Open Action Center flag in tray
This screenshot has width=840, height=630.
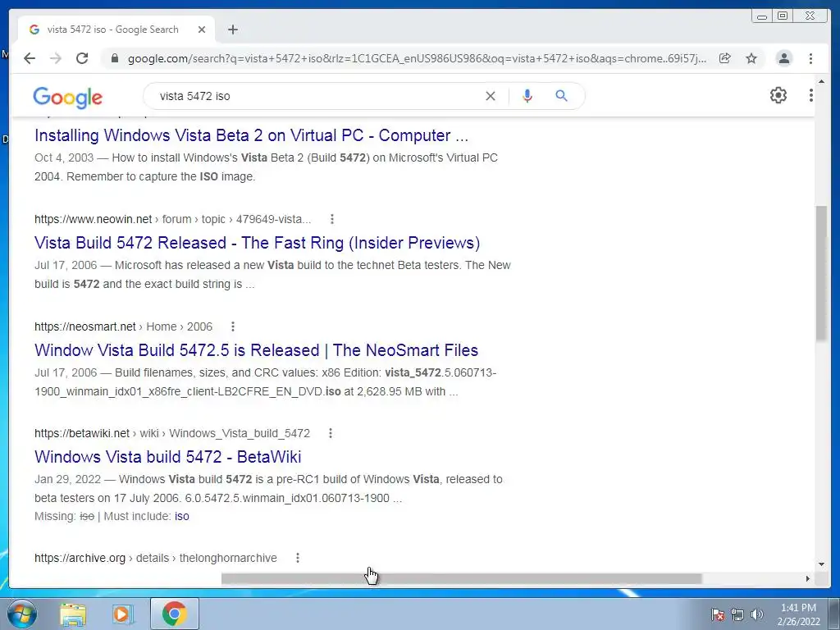[718, 614]
